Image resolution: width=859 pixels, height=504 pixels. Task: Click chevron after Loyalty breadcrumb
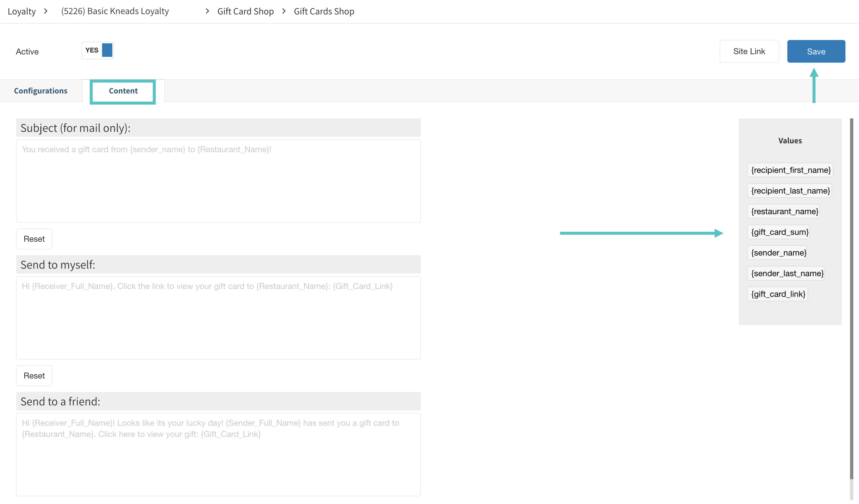tap(46, 11)
